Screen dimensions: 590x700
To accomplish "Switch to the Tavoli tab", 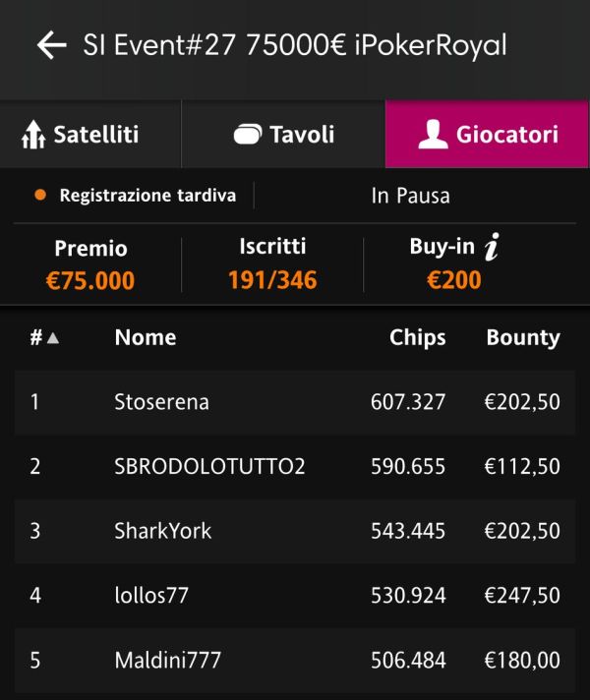I will 283,135.
